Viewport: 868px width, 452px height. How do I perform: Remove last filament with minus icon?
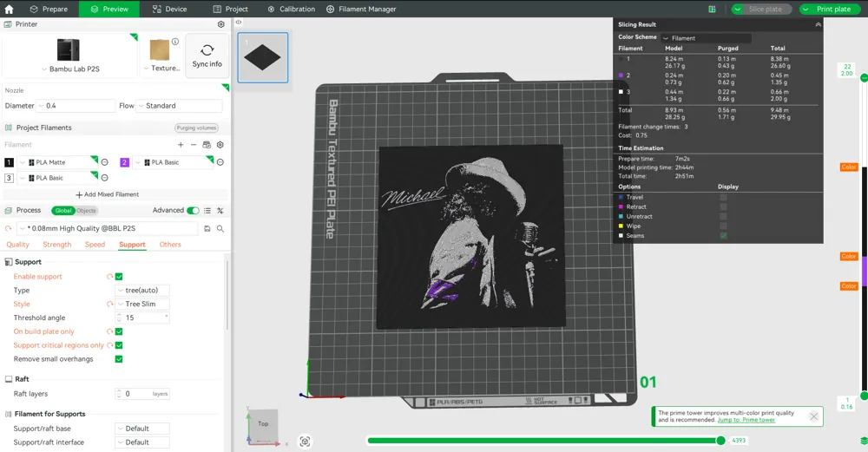point(194,145)
